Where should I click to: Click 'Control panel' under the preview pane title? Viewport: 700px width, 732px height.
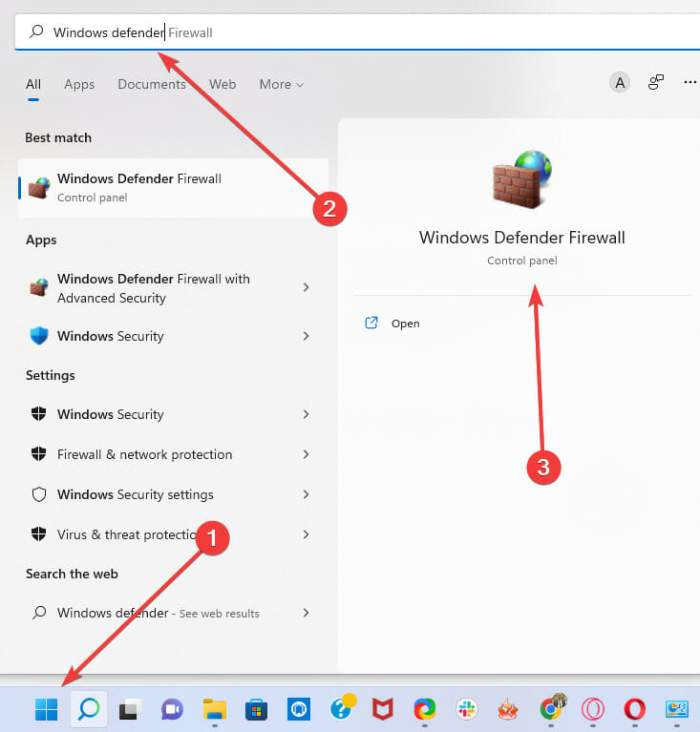[522, 261]
